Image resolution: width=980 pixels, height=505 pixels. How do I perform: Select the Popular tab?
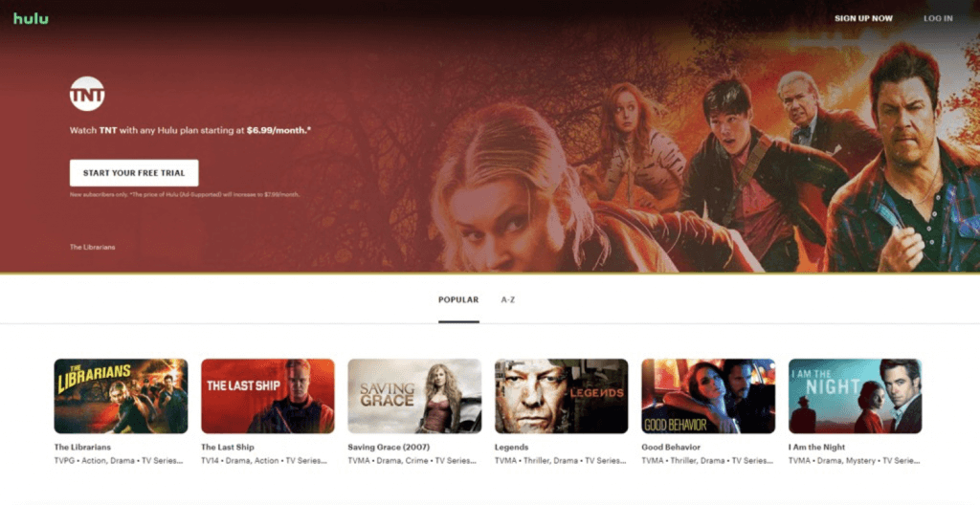click(x=458, y=299)
